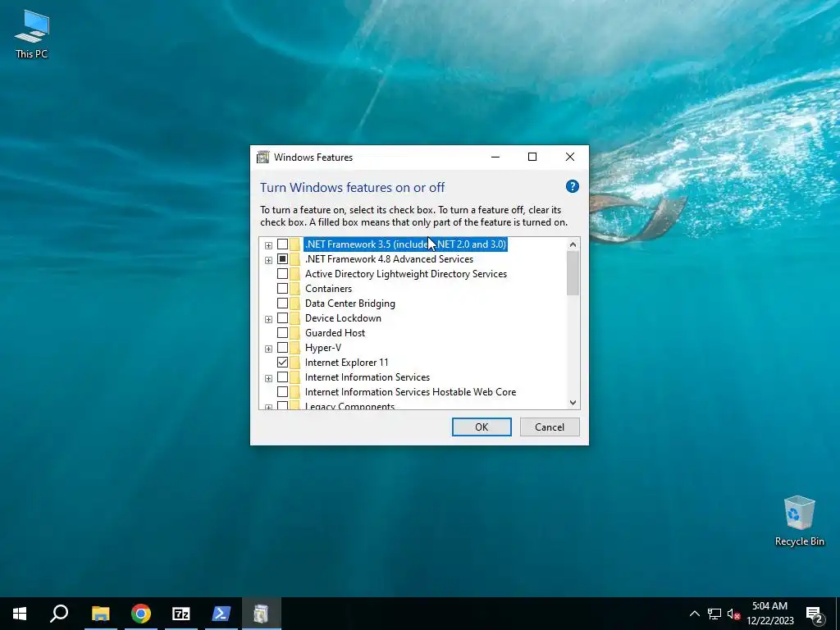Screen dimensions: 840x630
Task: Click the folder icon beside Device Lockdown
Action: [x=295, y=318]
